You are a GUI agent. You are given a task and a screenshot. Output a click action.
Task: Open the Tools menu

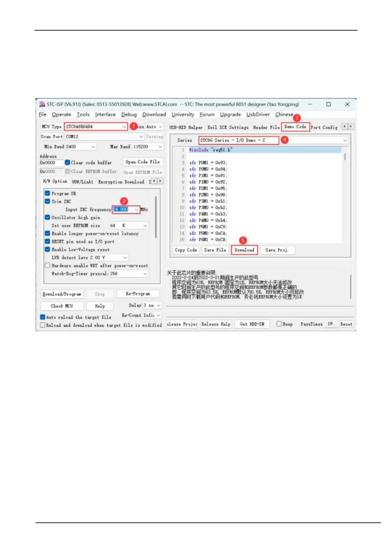tap(83, 114)
